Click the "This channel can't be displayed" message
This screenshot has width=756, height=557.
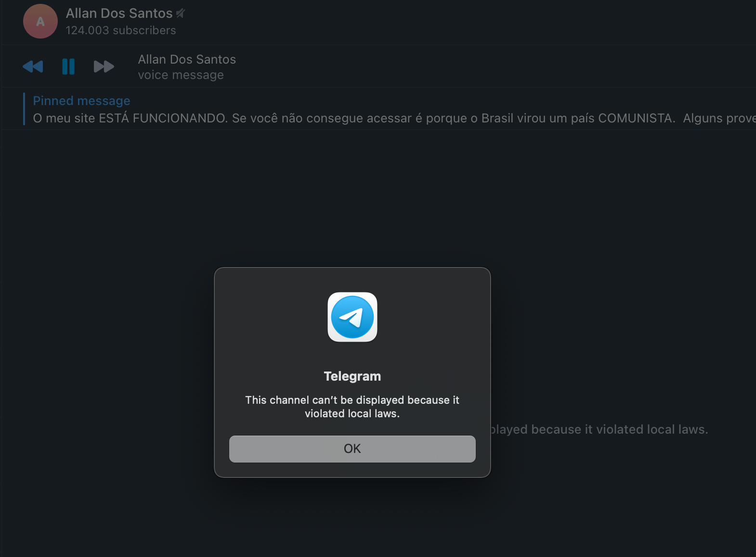tap(352, 407)
